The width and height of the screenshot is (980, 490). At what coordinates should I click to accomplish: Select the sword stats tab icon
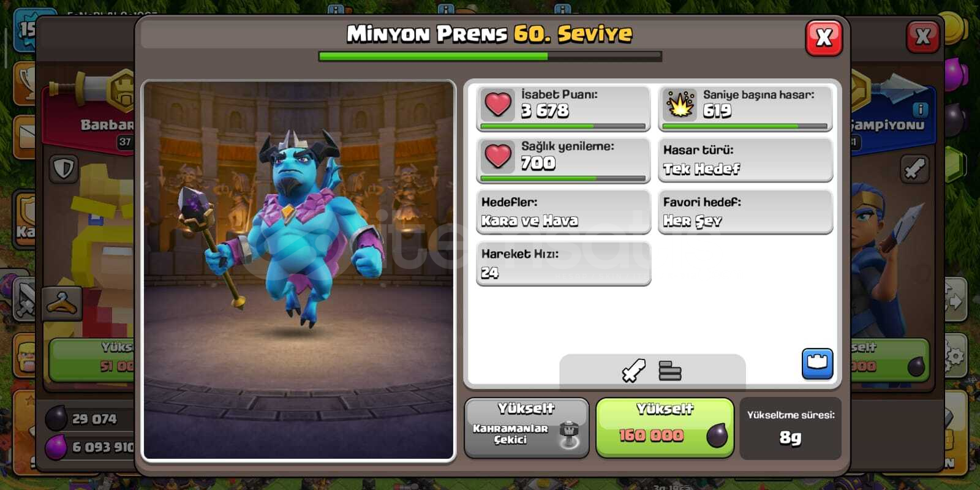(634, 371)
